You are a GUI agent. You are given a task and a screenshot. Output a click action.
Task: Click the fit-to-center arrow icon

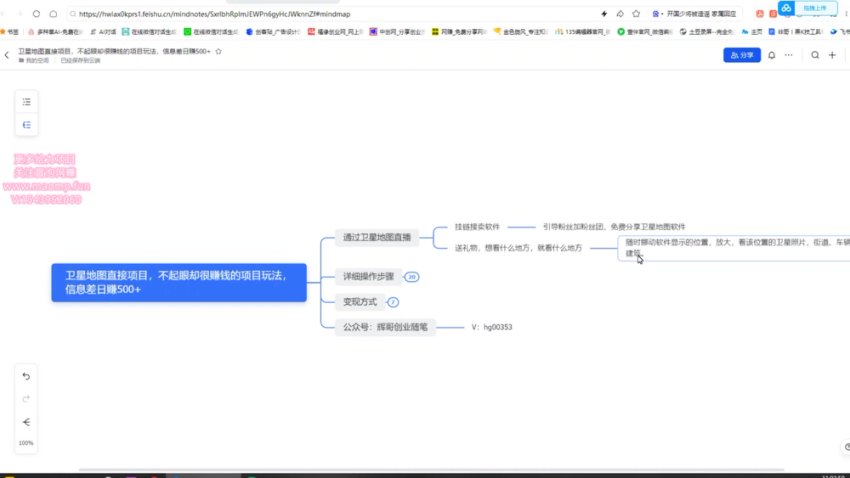pyautogui.click(x=27, y=421)
